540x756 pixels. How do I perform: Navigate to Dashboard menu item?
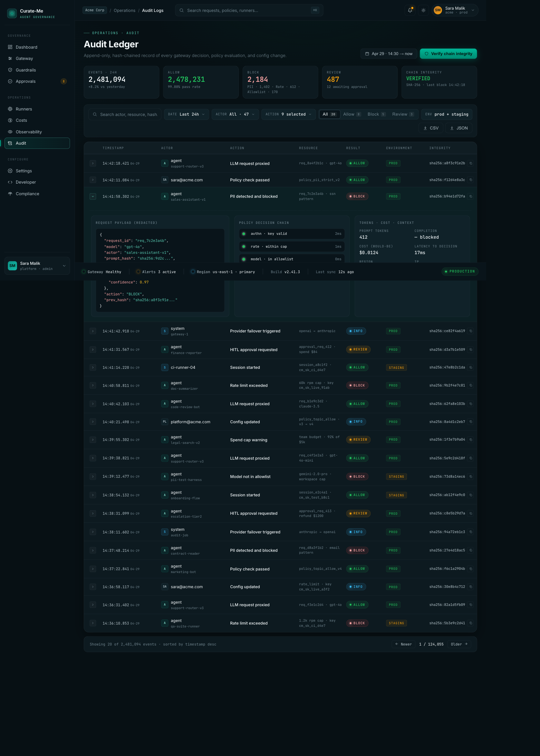[x=26, y=47]
